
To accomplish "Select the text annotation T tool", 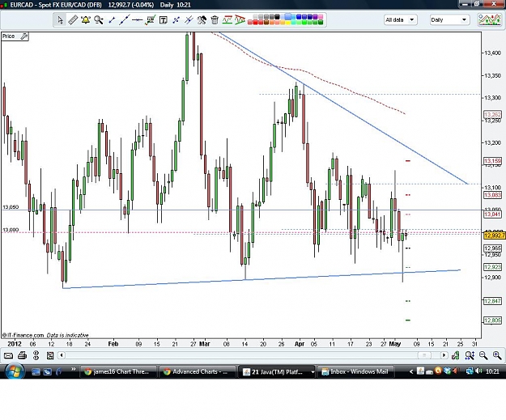I will click(x=164, y=20).
